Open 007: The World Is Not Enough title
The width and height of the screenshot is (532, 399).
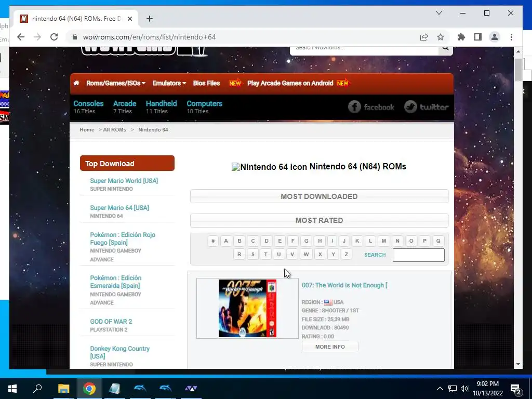(x=344, y=285)
